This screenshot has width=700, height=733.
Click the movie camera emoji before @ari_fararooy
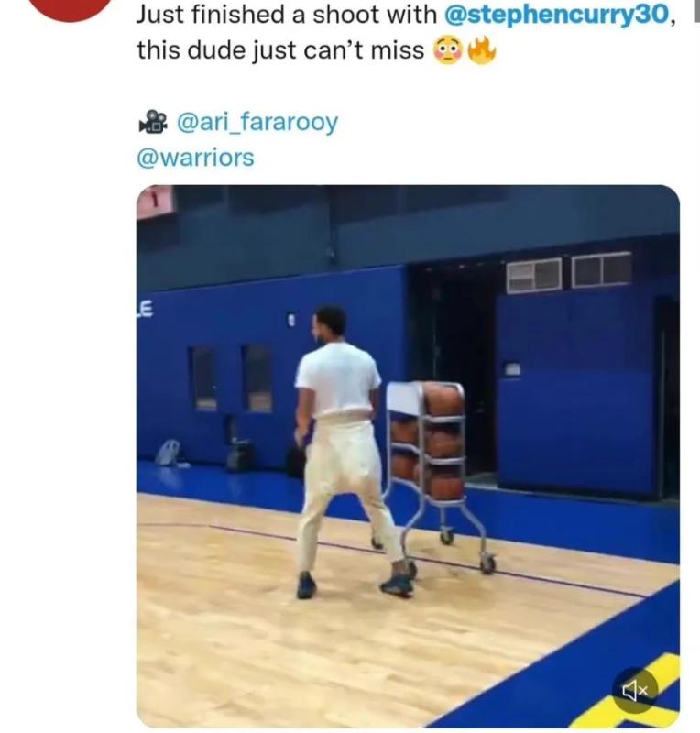pyautogui.click(x=153, y=122)
